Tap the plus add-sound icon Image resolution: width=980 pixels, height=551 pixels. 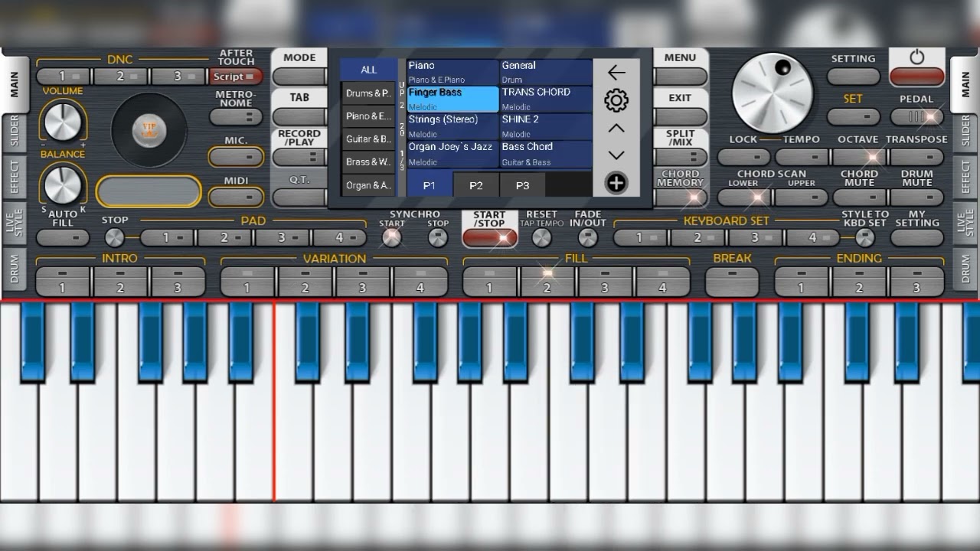pos(616,183)
